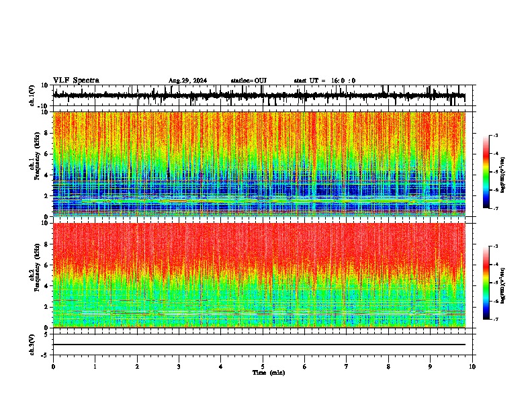Click the "ch.1(V)" waveform axis label
This screenshot has height=411, width=532.
point(32,95)
